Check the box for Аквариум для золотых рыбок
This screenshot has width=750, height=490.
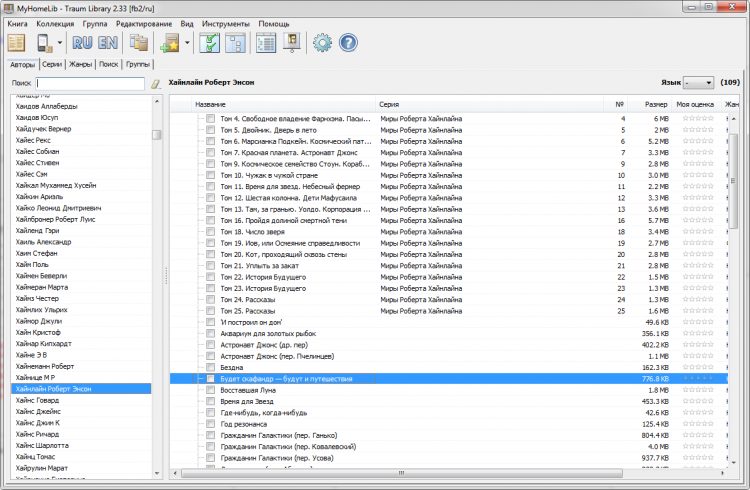(210, 334)
